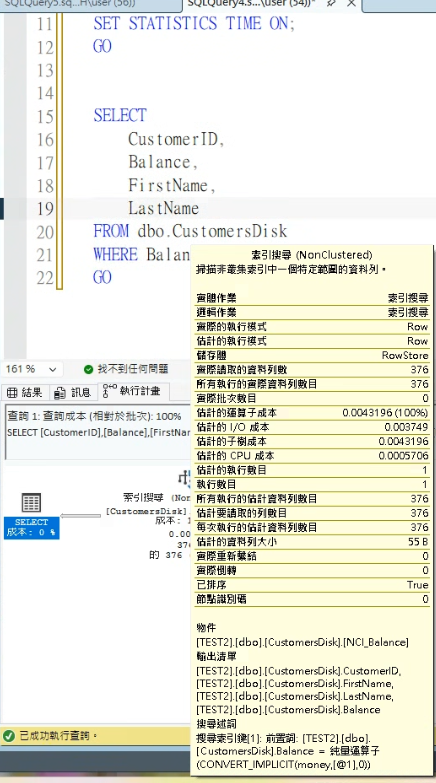436x783 pixels.
Task: Pin the SQLQuery4 tab with pushpin icon
Action: [x=331, y=4]
